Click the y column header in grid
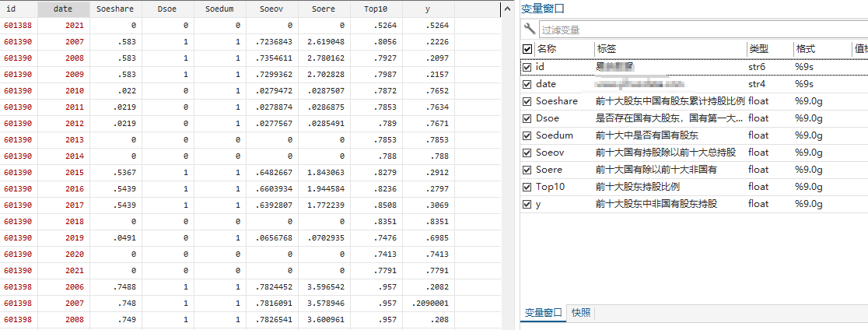Image resolution: width=868 pixels, height=330 pixels. 428,9
